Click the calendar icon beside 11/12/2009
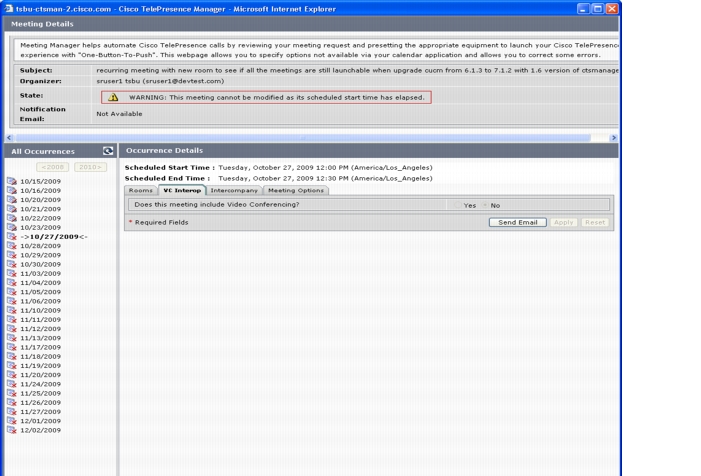This screenshot has width=701, height=476. (12, 329)
